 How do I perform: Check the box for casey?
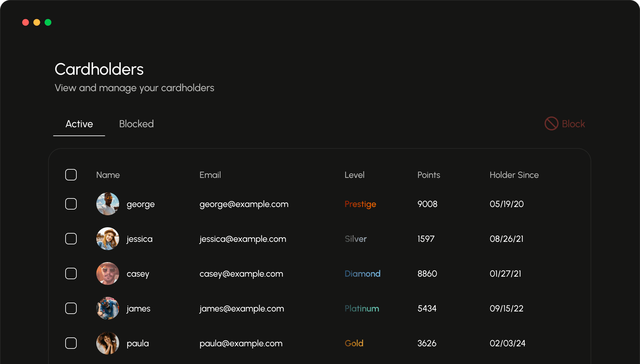point(71,273)
